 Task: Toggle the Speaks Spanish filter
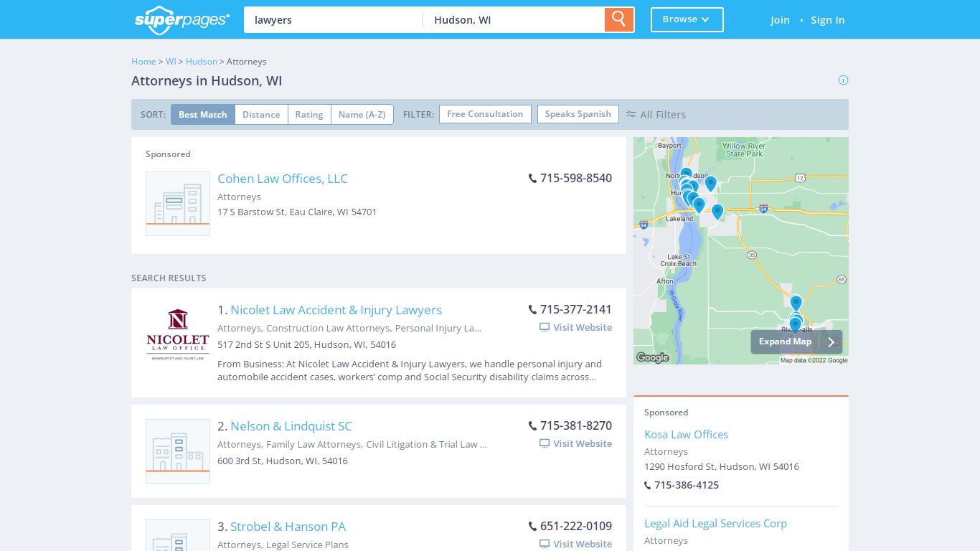[x=578, y=114]
